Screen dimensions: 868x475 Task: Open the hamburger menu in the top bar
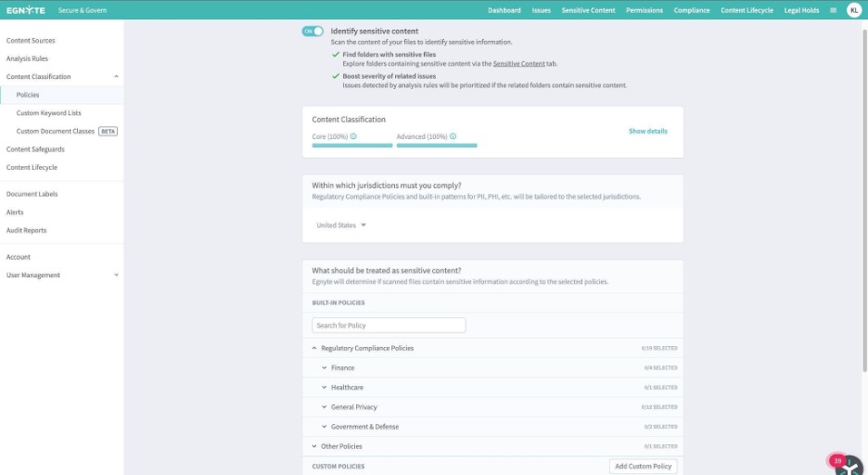pos(833,10)
